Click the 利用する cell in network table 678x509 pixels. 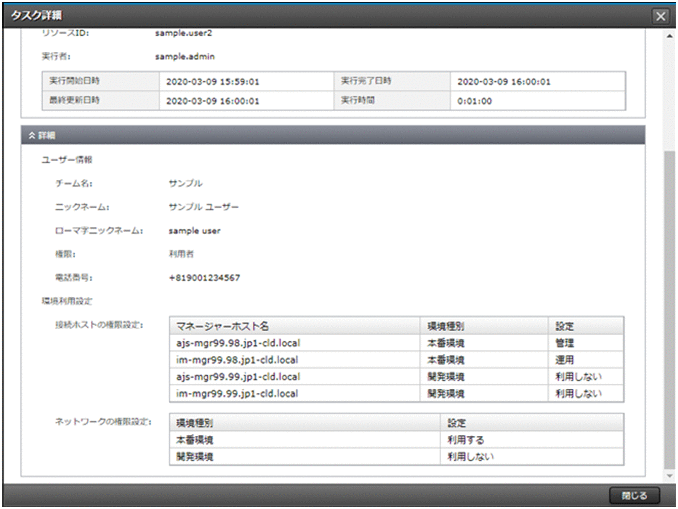466,439
